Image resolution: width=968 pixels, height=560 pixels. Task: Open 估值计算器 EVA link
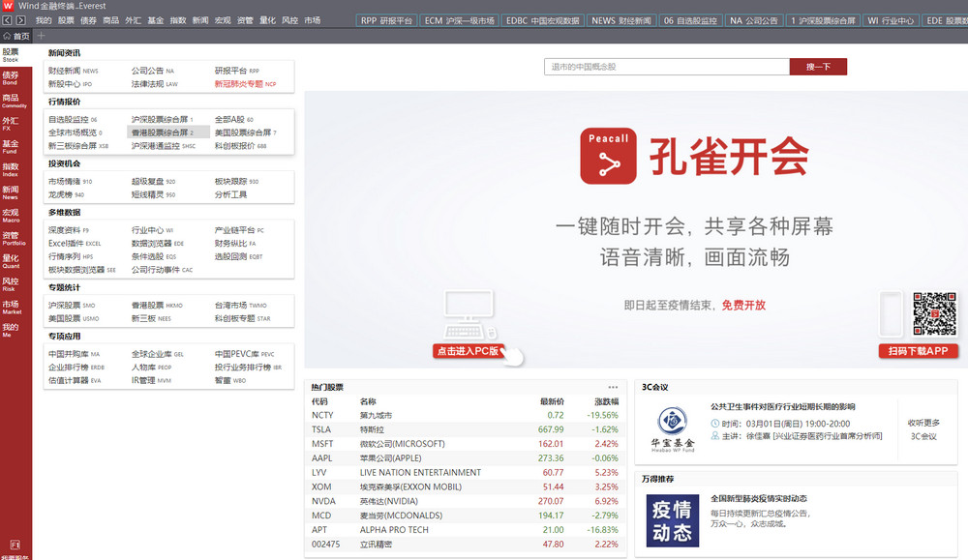[75, 380]
